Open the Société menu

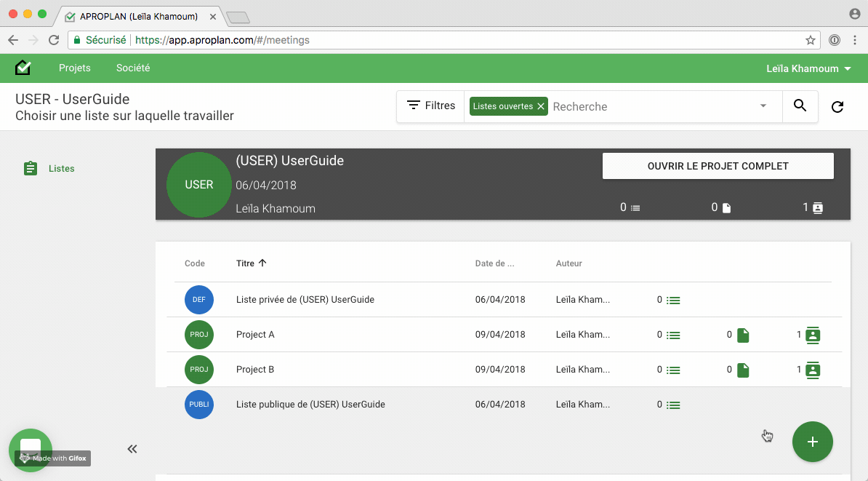coord(133,68)
